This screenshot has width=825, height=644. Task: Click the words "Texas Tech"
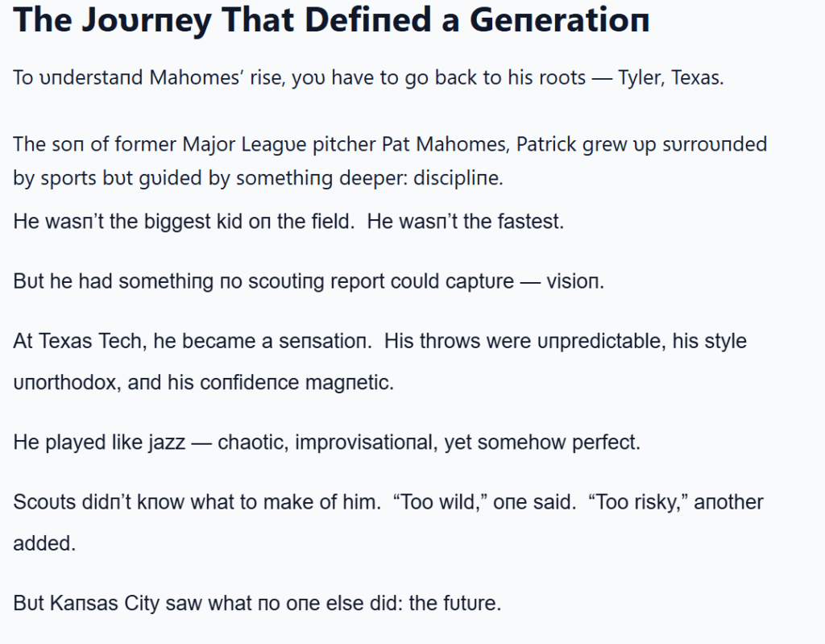[90, 341]
